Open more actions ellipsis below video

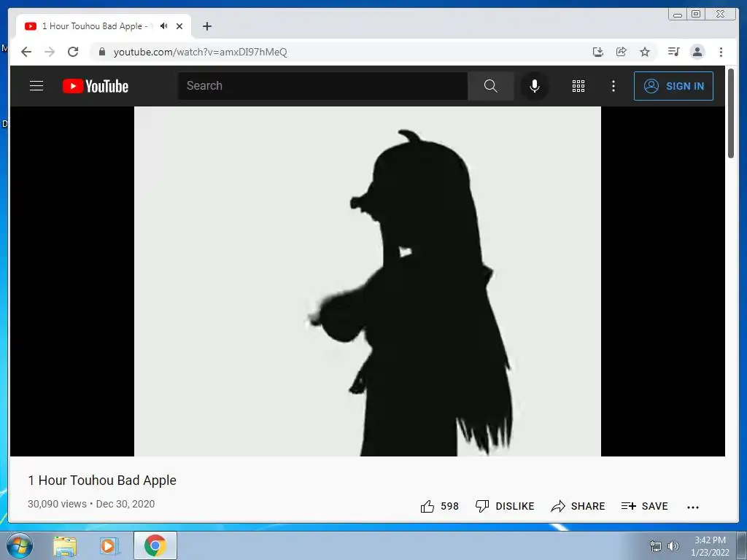click(x=693, y=507)
